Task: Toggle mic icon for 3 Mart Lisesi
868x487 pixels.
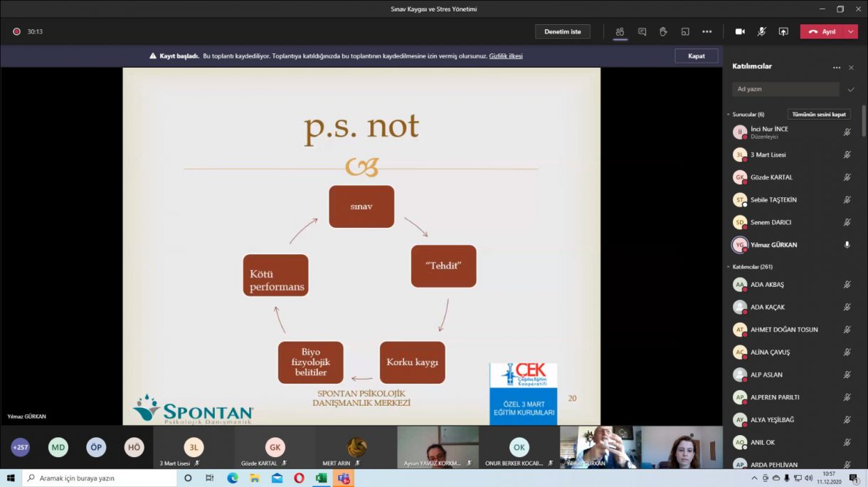Action: pyautogui.click(x=847, y=155)
